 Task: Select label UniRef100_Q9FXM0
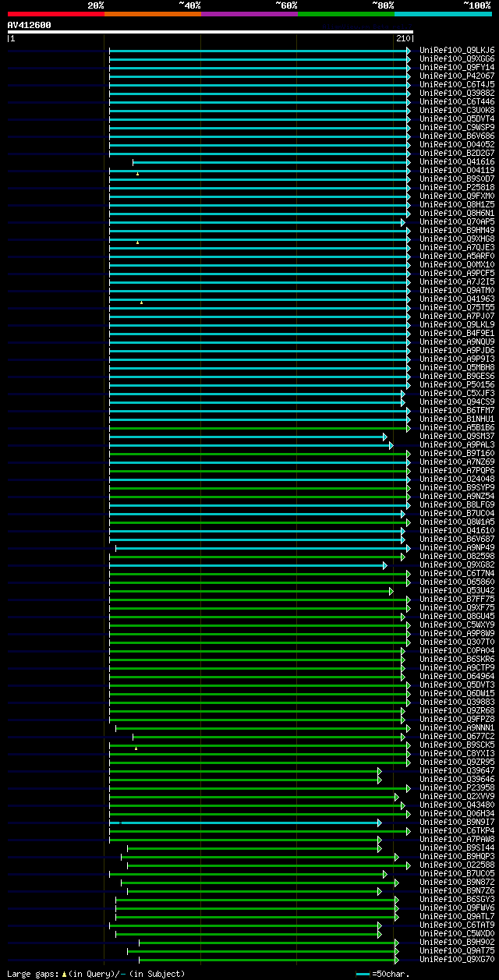(x=457, y=196)
